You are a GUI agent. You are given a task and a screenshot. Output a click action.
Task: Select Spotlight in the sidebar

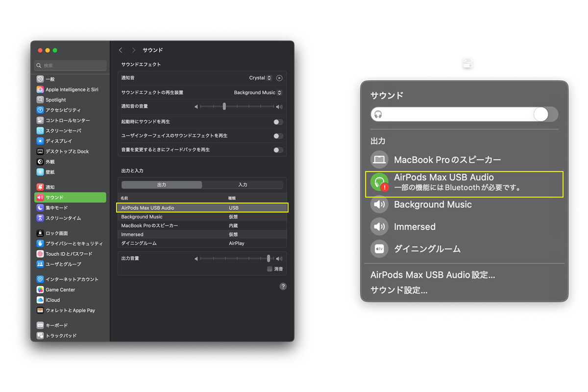pos(70,100)
